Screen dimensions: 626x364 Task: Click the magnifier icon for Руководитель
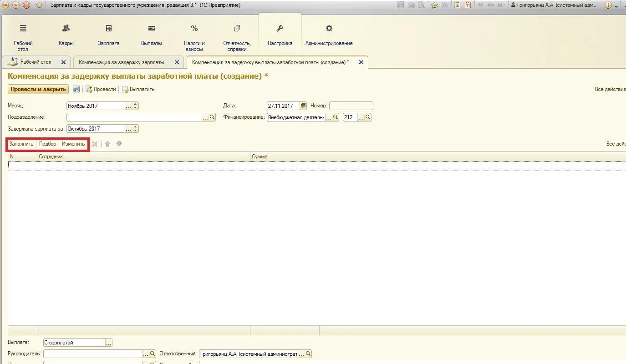[x=153, y=354]
